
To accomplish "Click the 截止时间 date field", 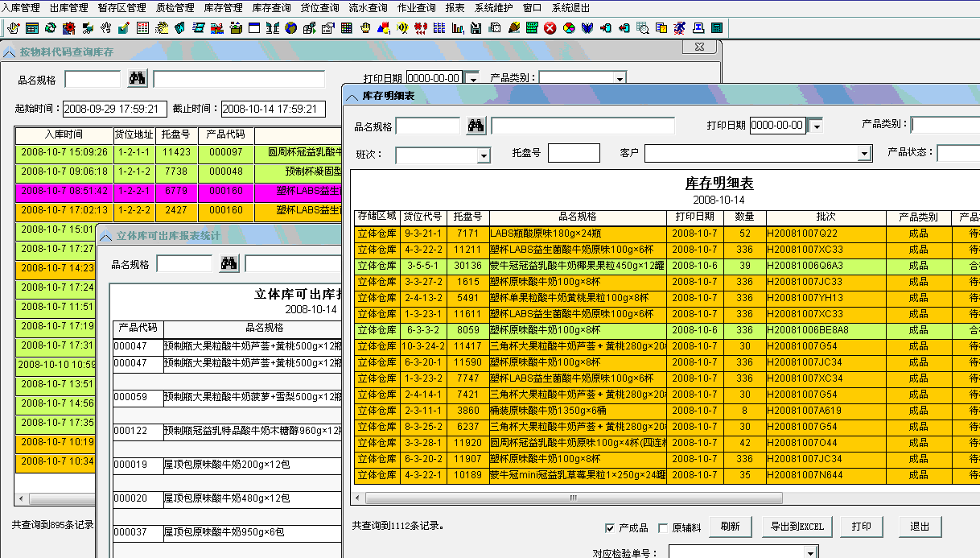I will click(x=274, y=109).
